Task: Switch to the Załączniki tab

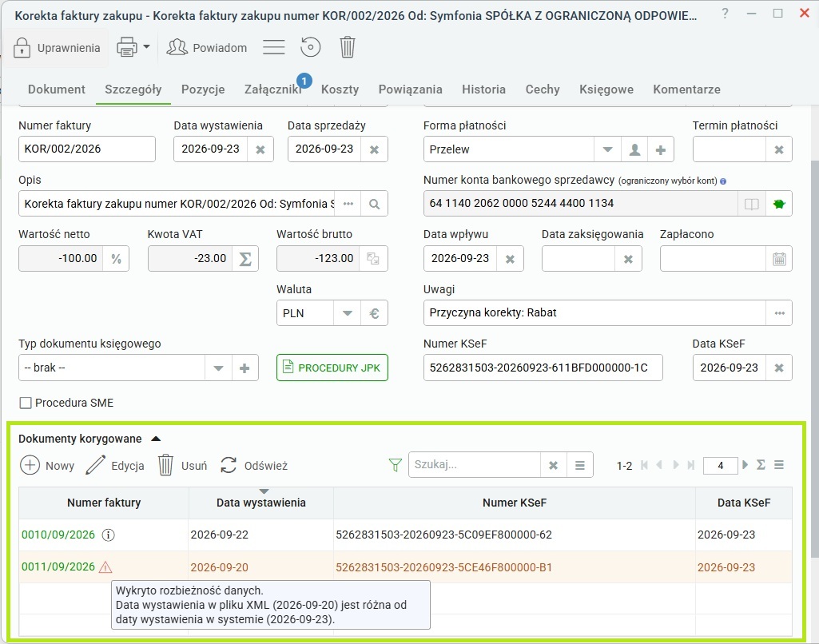Action: coord(273,89)
